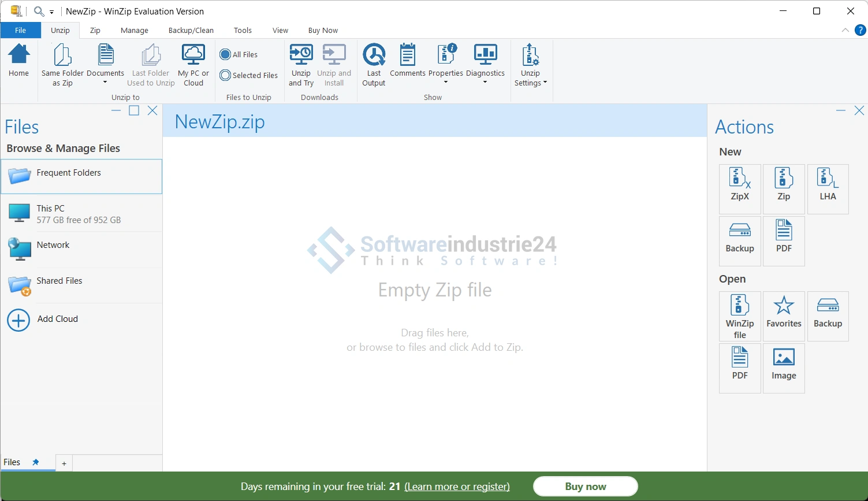868x501 pixels.
Task: Create a new ZipX file
Action: pyautogui.click(x=740, y=184)
